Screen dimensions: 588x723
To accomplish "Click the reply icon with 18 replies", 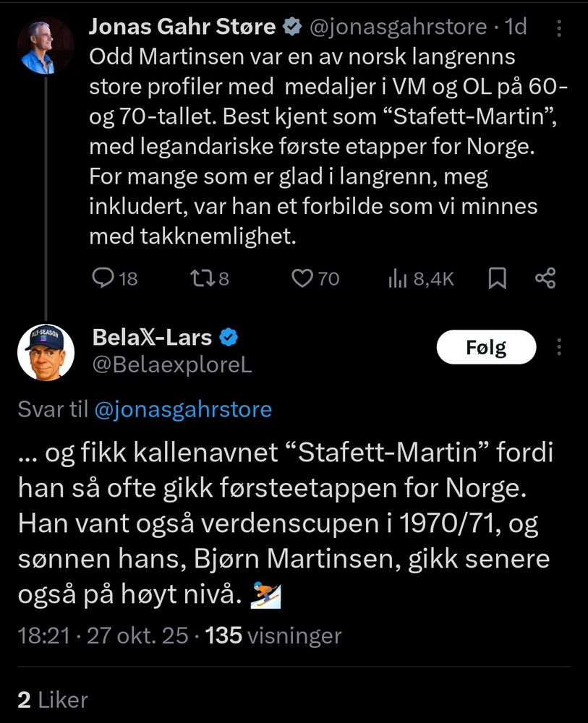I will [105, 278].
